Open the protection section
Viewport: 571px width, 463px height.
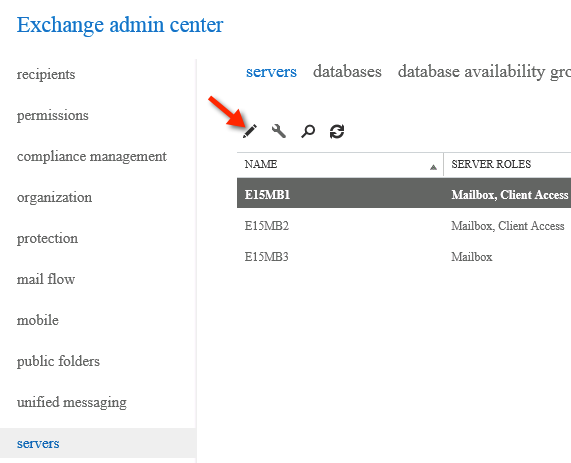click(x=47, y=239)
